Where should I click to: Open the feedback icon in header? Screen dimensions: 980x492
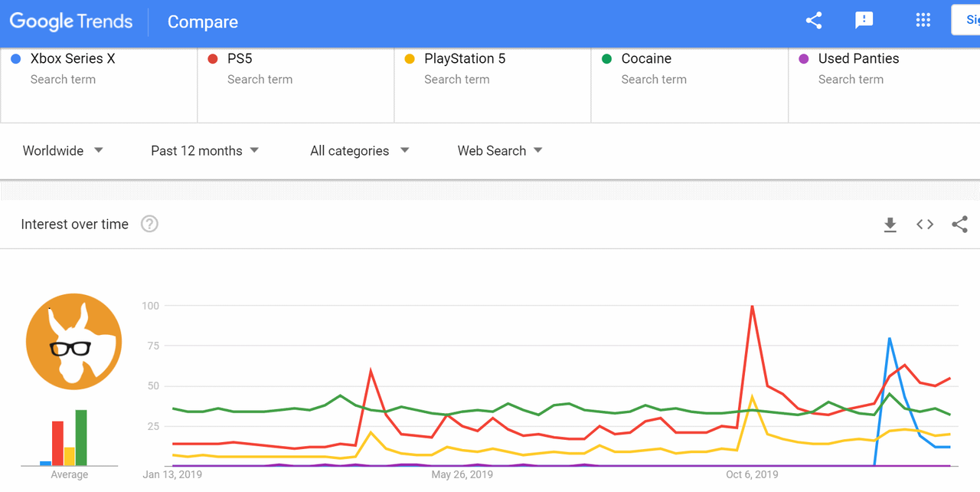click(x=864, y=21)
